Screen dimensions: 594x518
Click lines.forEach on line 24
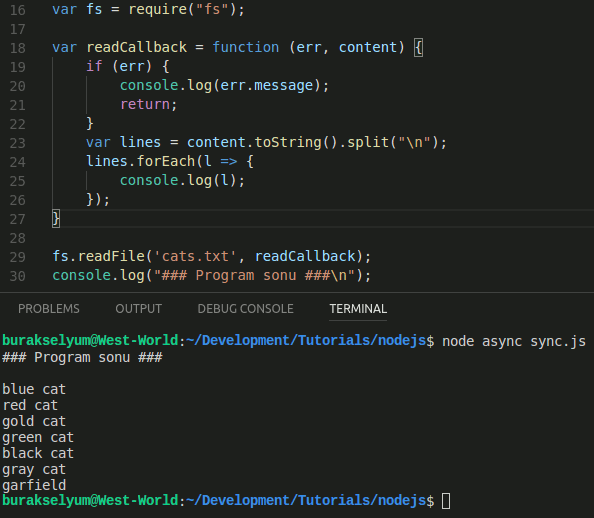[141, 161]
